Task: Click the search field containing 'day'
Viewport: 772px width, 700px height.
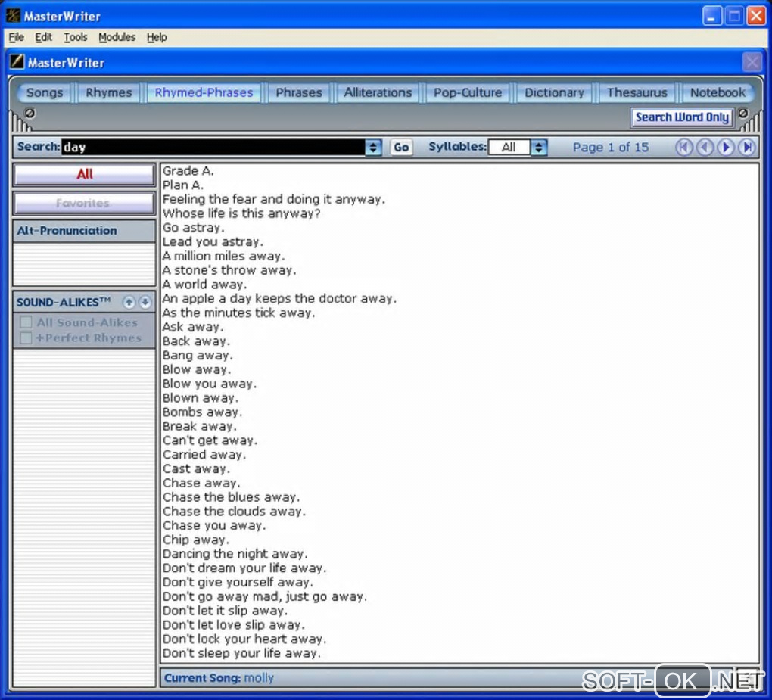Action: pos(213,147)
